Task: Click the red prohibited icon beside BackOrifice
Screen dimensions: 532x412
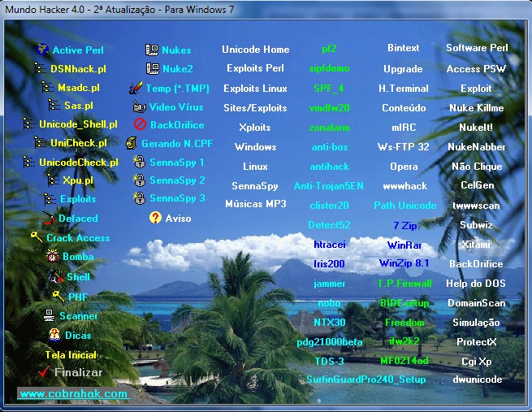Action: coord(139,125)
